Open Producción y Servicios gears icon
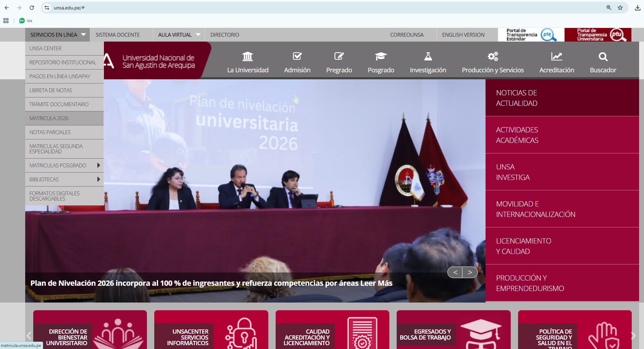This screenshot has width=644, height=349. 493,56
